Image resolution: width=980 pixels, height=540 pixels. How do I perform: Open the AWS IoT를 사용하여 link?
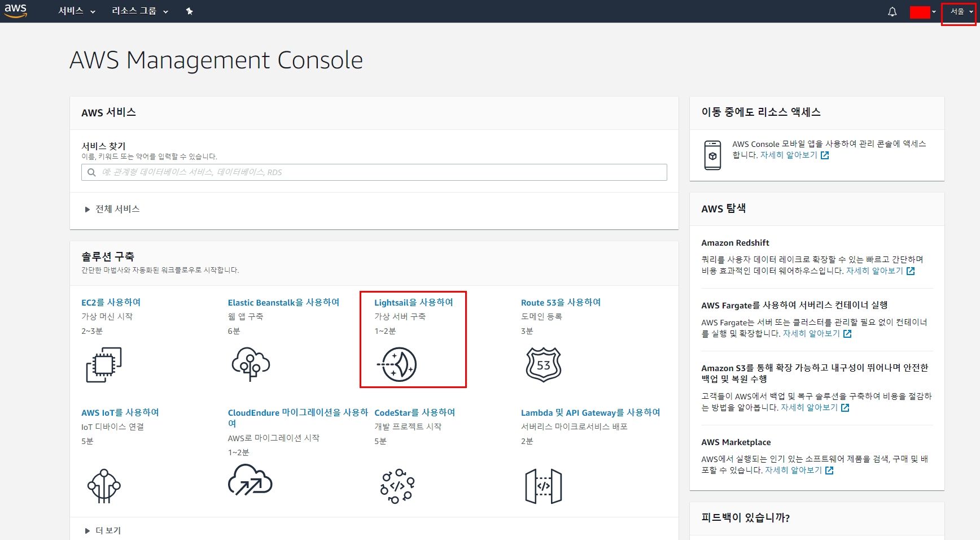[x=120, y=412]
